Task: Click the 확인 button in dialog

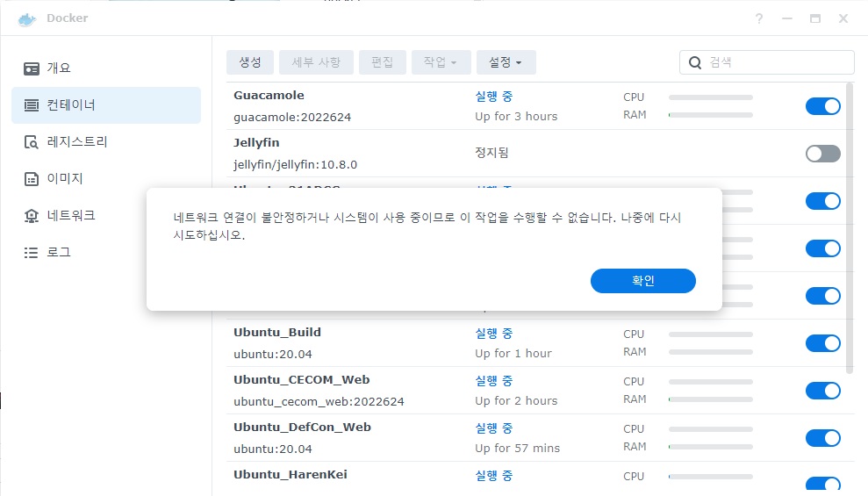Action: pyautogui.click(x=642, y=281)
